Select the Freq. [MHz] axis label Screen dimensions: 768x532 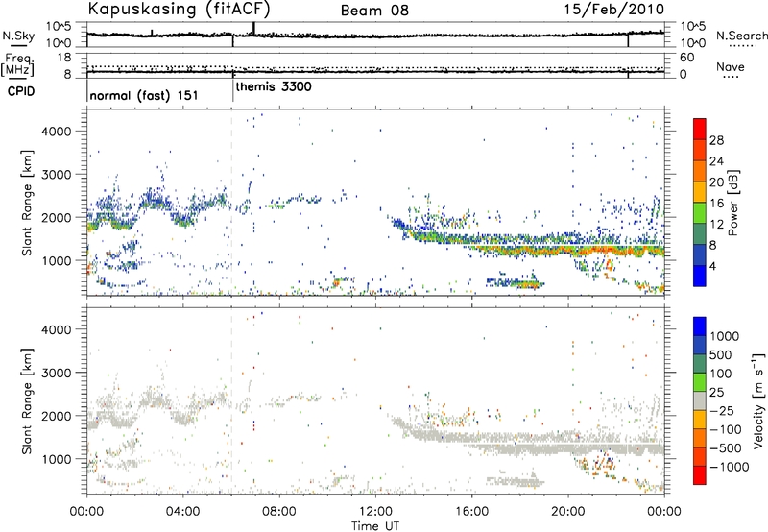point(18,65)
